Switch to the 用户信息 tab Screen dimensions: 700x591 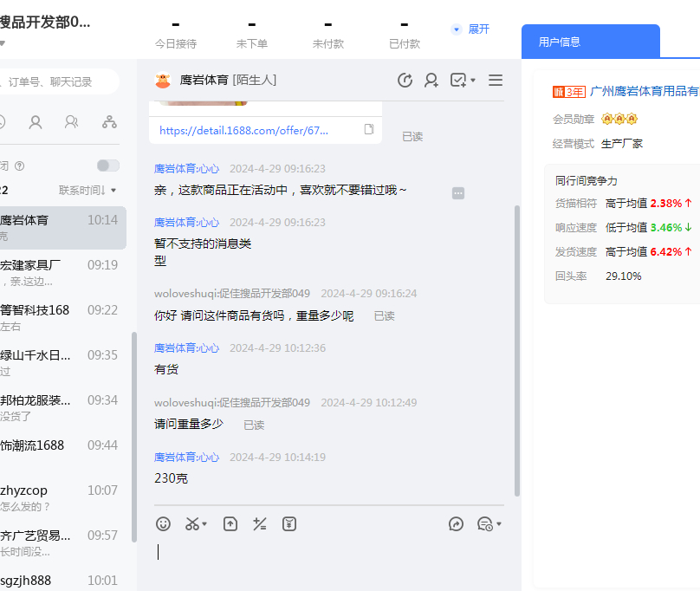[560, 42]
